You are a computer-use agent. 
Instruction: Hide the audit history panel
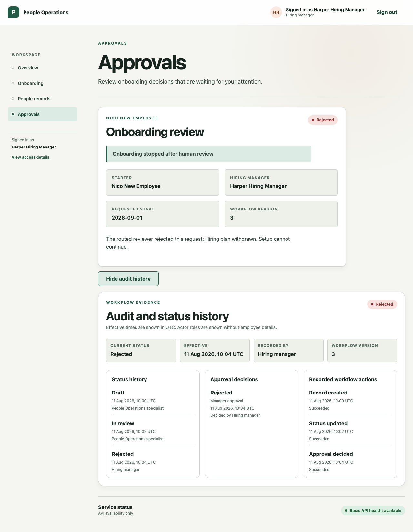(x=128, y=279)
